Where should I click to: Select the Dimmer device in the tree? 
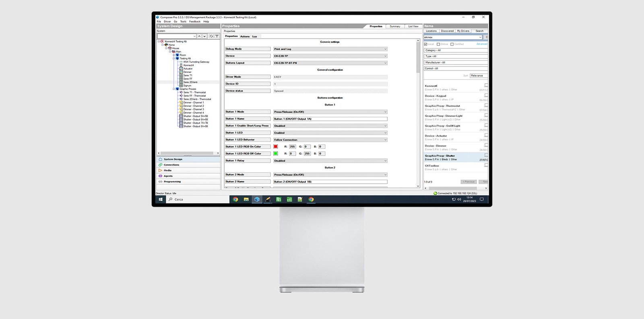click(188, 72)
